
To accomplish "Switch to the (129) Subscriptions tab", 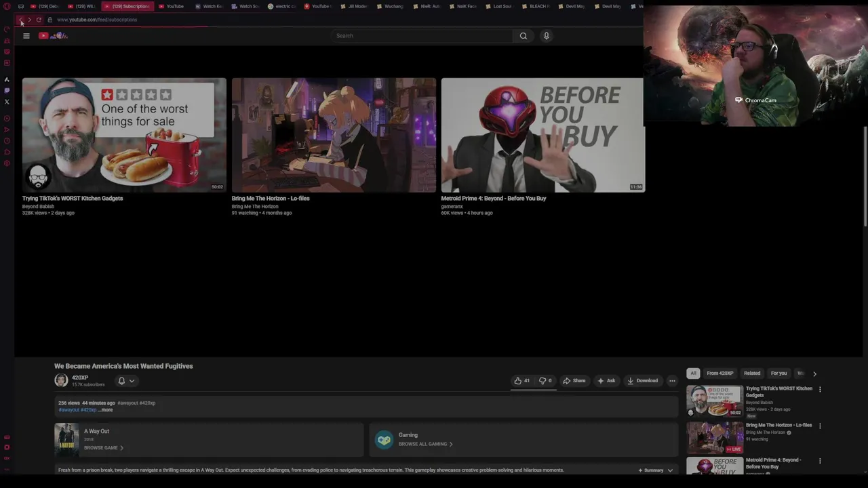I will coord(127,6).
